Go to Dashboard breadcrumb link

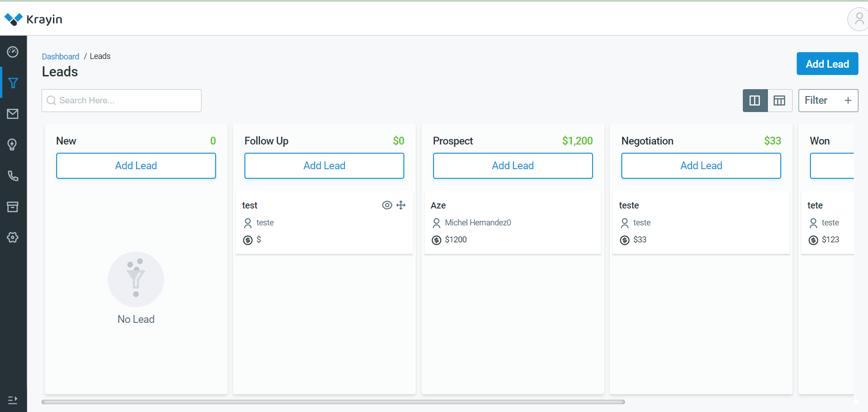(60, 56)
